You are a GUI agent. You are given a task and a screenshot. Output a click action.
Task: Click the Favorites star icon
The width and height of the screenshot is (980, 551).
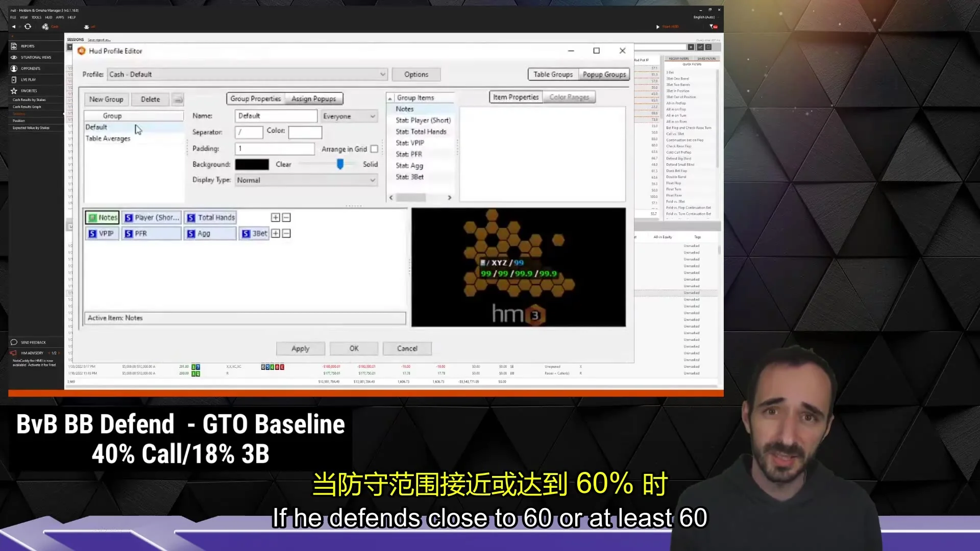tap(14, 91)
